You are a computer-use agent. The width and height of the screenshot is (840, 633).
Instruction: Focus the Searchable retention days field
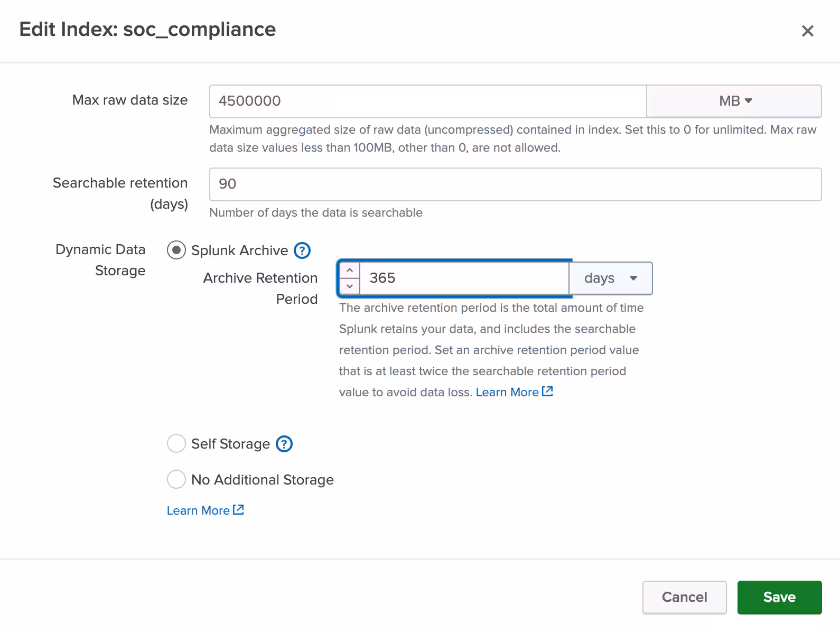[515, 184]
